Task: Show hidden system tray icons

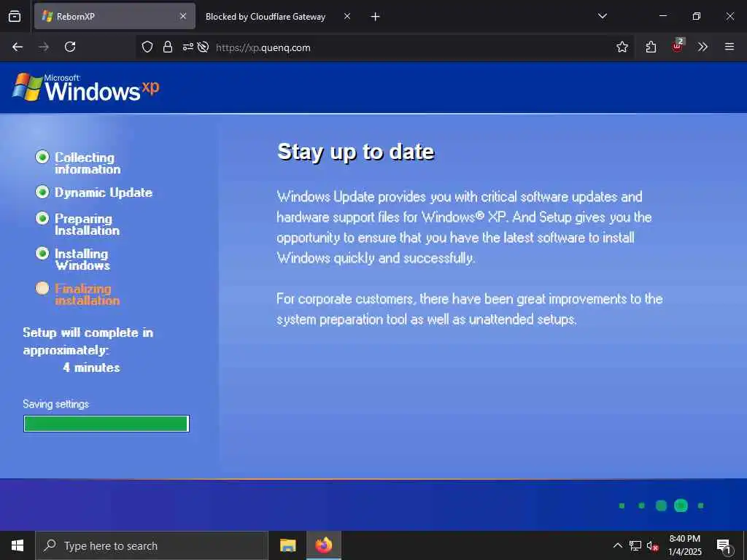Action: [617, 545]
